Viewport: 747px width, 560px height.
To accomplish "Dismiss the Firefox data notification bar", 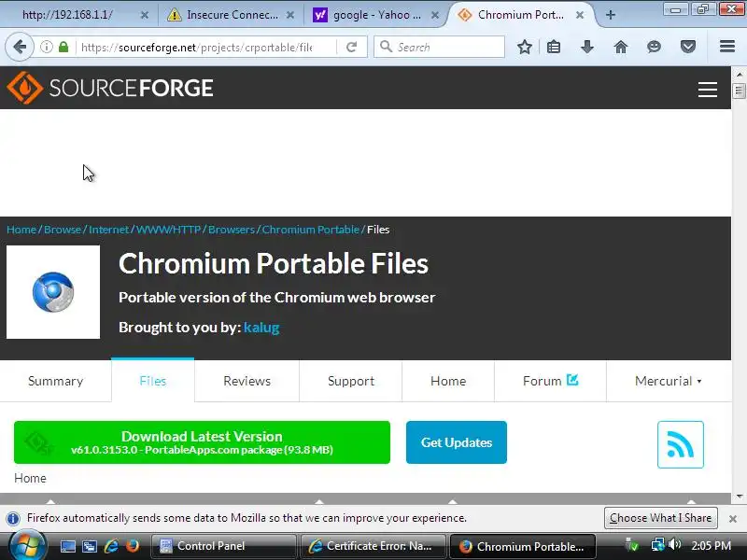I will click(x=733, y=519).
